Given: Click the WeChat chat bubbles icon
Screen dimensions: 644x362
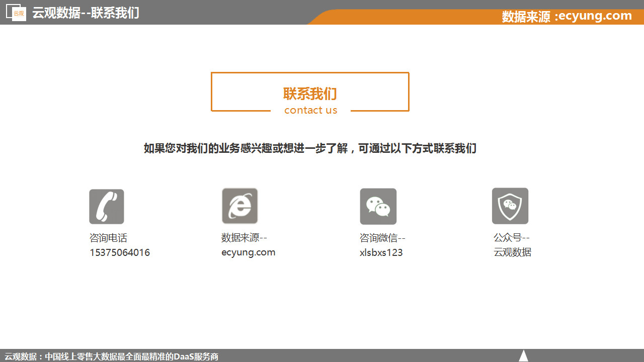Looking at the screenshot, I should coord(378,206).
